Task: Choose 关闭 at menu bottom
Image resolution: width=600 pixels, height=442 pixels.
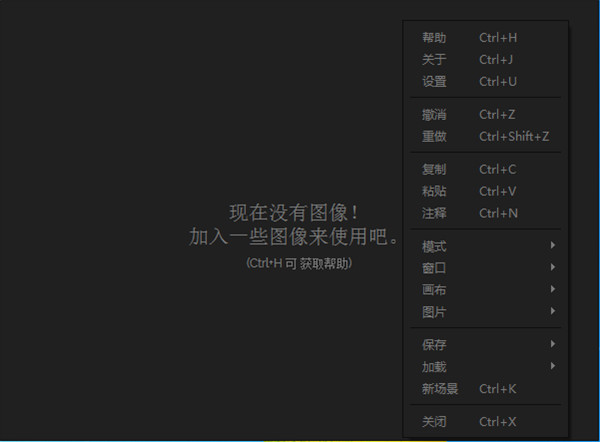Action: click(486, 422)
